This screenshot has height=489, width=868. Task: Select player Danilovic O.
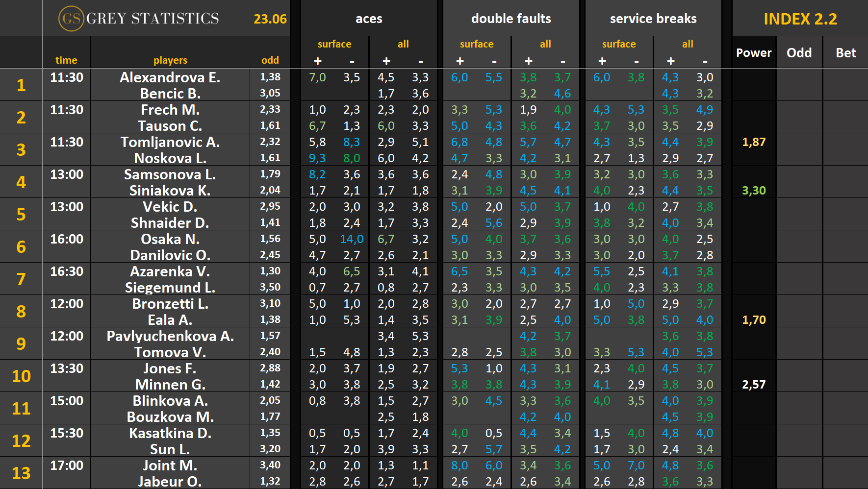[x=170, y=255]
